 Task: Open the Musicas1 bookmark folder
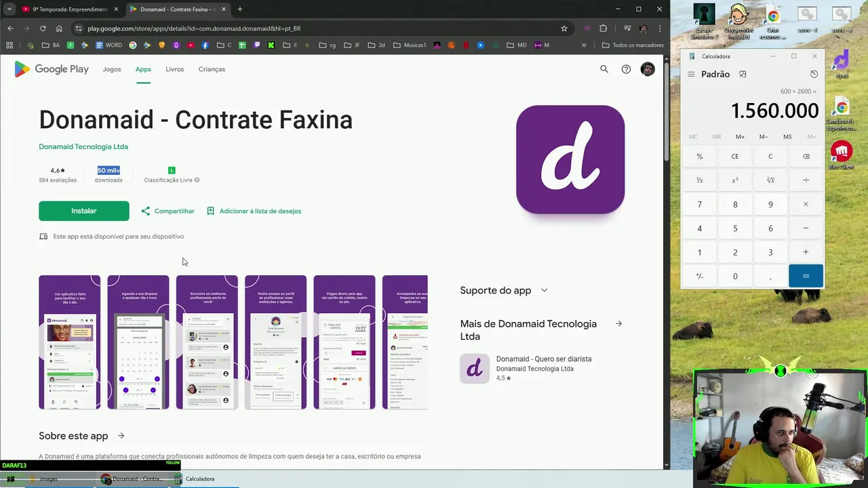click(x=410, y=45)
